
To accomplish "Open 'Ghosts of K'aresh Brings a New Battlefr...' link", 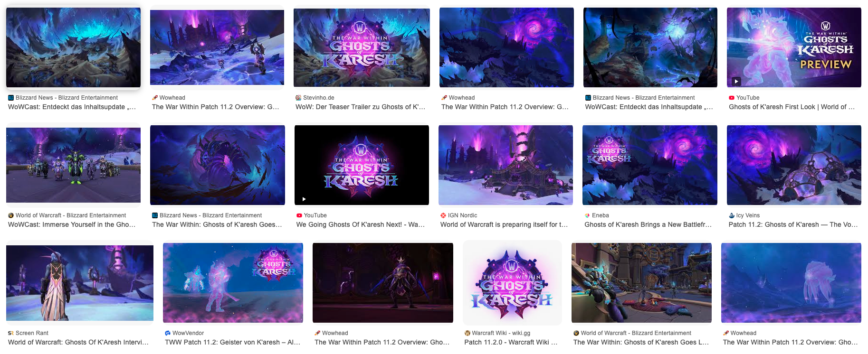I will point(648,225).
